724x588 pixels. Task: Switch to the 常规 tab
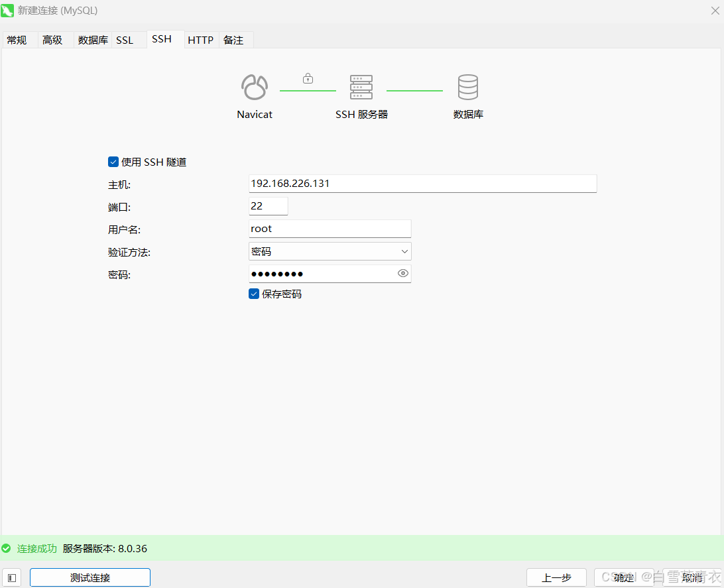pyautogui.click(x=17, y=40)
